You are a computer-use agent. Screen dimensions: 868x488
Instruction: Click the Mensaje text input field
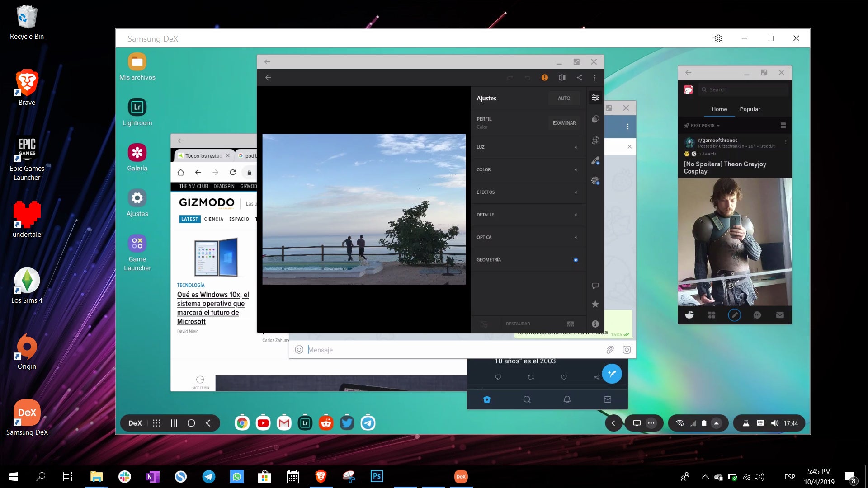452,350
